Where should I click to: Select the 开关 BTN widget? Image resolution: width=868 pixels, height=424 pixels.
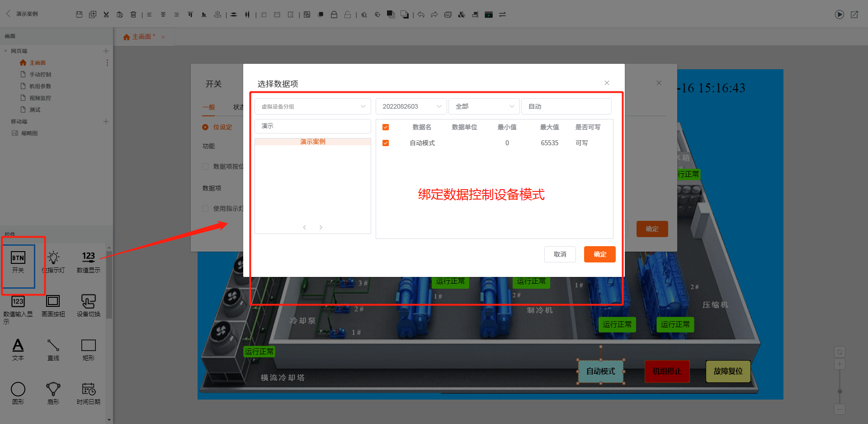tap(18, 262)
